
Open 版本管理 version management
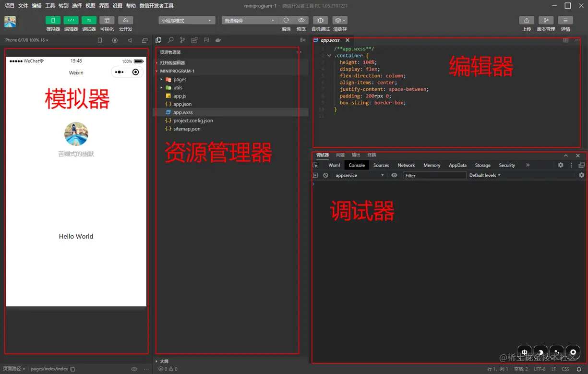[x=546, y=20]
